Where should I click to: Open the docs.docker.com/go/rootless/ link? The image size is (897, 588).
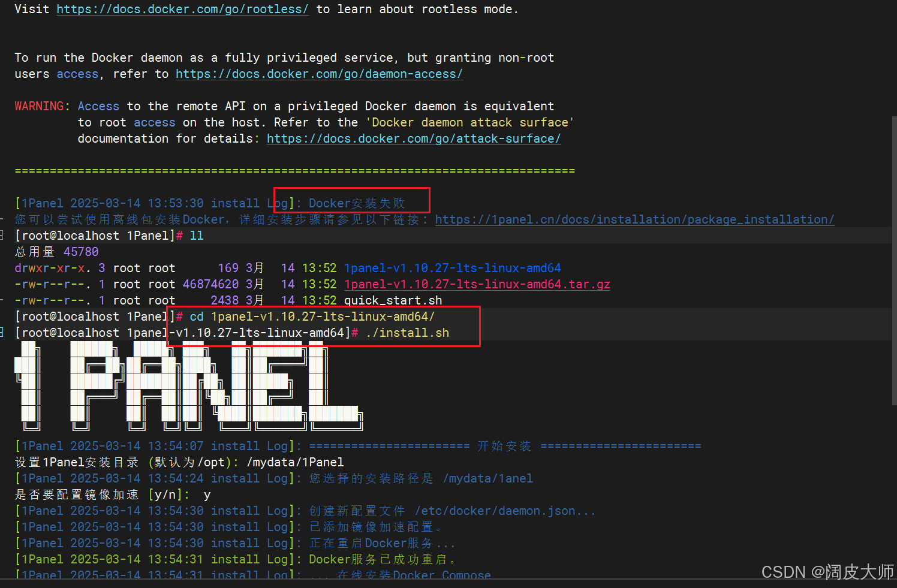182,9
